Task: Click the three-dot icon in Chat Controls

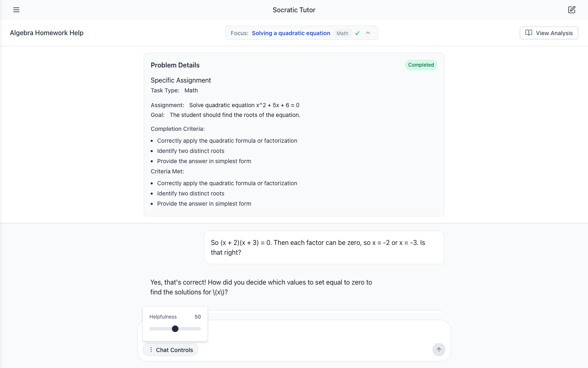Action: [151, 350]
